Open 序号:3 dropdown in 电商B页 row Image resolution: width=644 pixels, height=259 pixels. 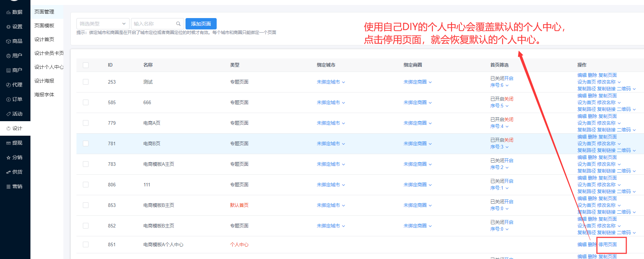tap(499, 147)
